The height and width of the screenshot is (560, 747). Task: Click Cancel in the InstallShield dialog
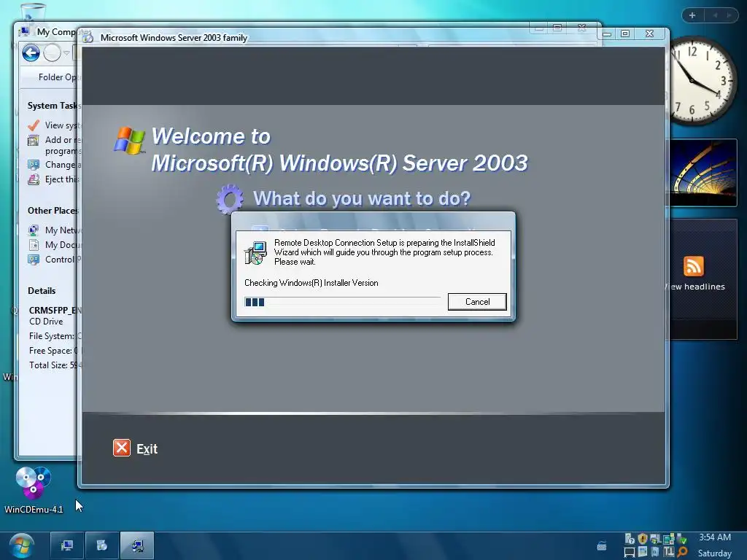pyautogui.click(x=477, y=301)
